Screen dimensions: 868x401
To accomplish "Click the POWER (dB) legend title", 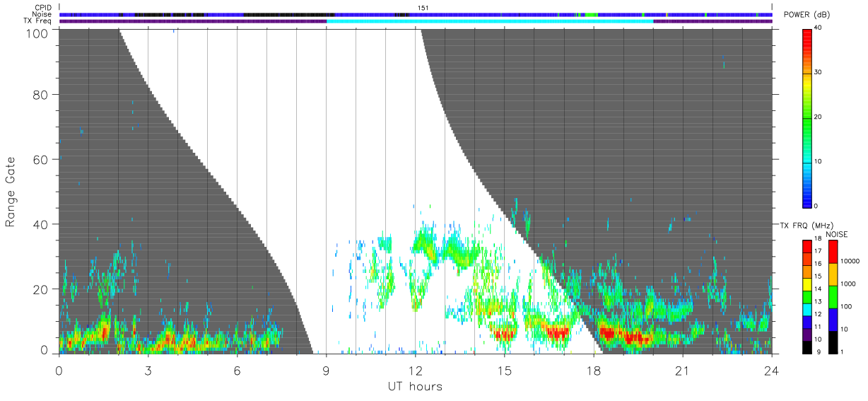I will tap(807, 15).
